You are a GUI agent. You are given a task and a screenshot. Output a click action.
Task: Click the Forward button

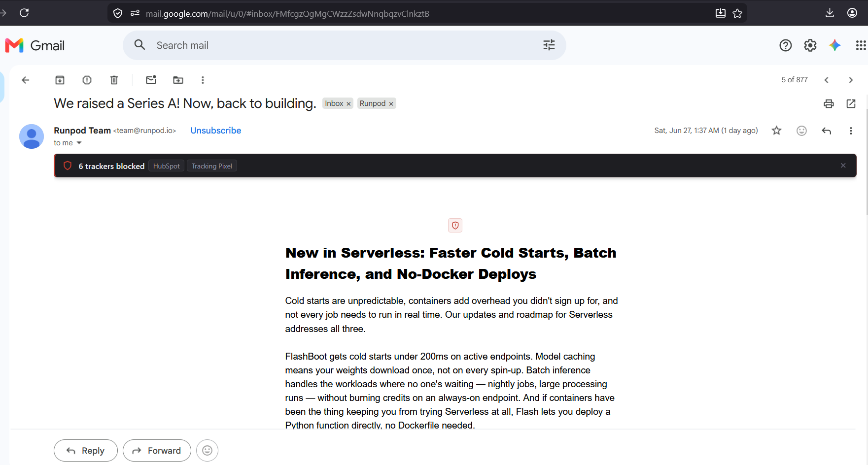point(157,451)
